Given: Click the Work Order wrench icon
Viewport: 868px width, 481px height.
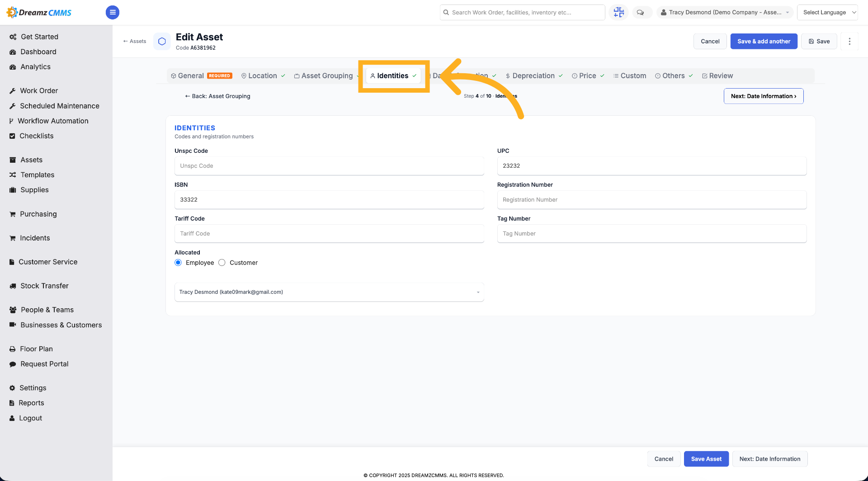Looking at the screenshot, I should click(x=13, y=91).
